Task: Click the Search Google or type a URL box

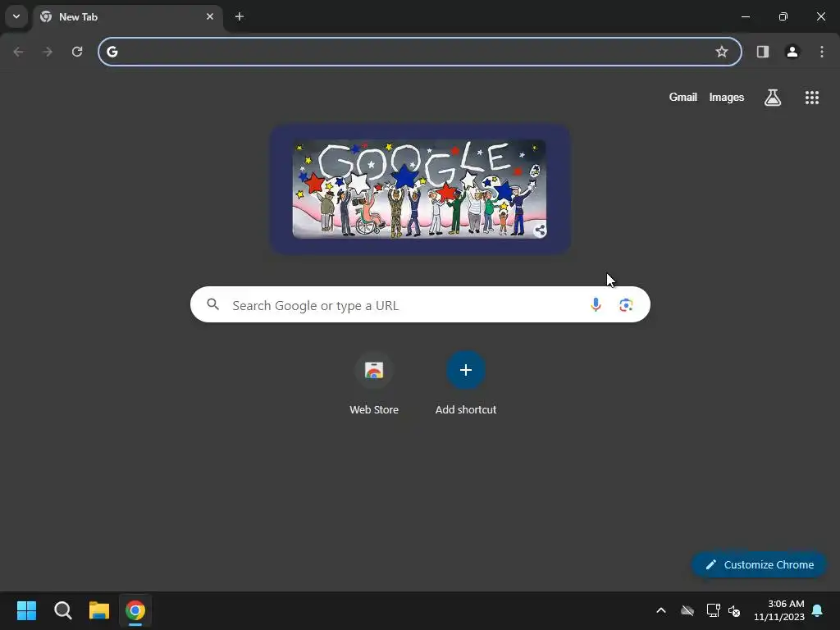Action: point(420,305)
